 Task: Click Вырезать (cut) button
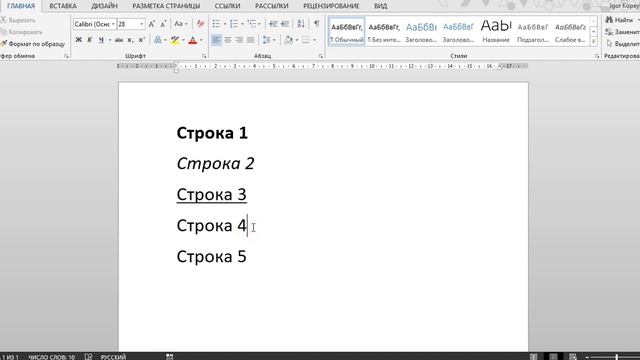click(18, 20)
